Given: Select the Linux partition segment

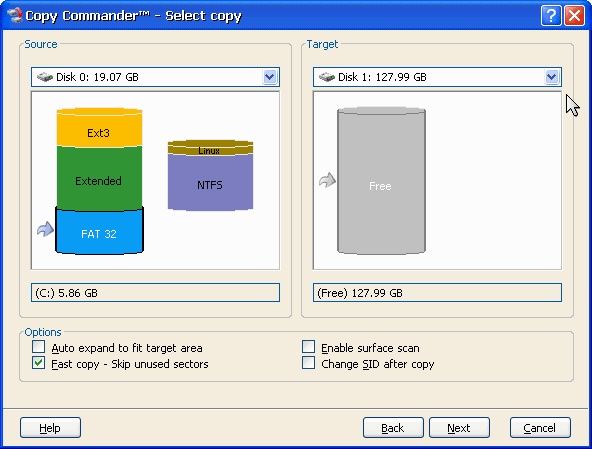Looking at the screenshot, I should point(210,148).
